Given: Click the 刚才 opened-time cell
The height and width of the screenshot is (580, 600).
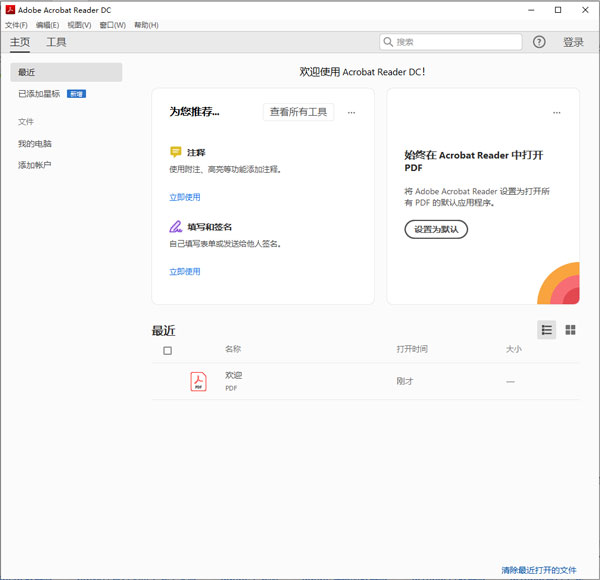Looking at the screenshot, I should click(x=405, y=381).
